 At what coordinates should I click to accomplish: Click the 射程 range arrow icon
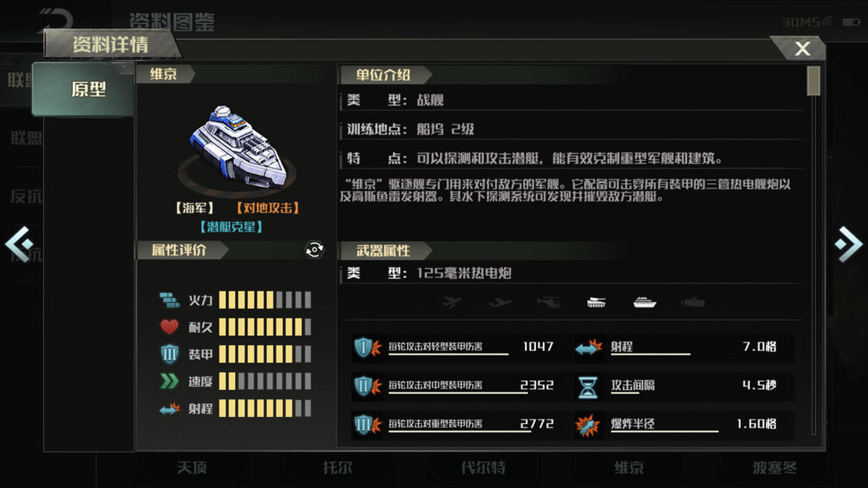588,348
